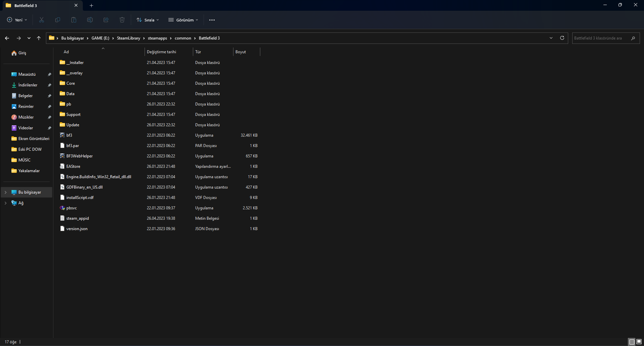Close the Battlefield 3 tab
The image size is (644, 346).
(x=76, y=5)
